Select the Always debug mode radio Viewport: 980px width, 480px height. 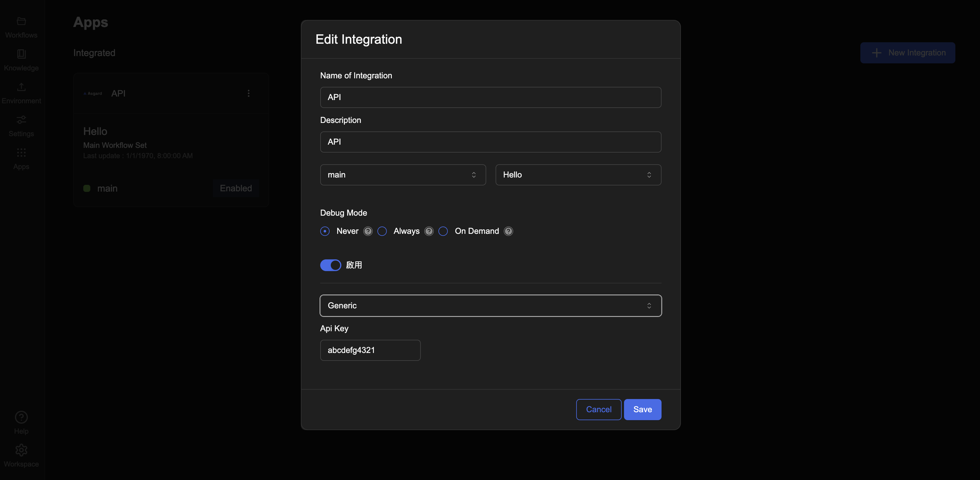pyautogui.click(x=382, y=231)
